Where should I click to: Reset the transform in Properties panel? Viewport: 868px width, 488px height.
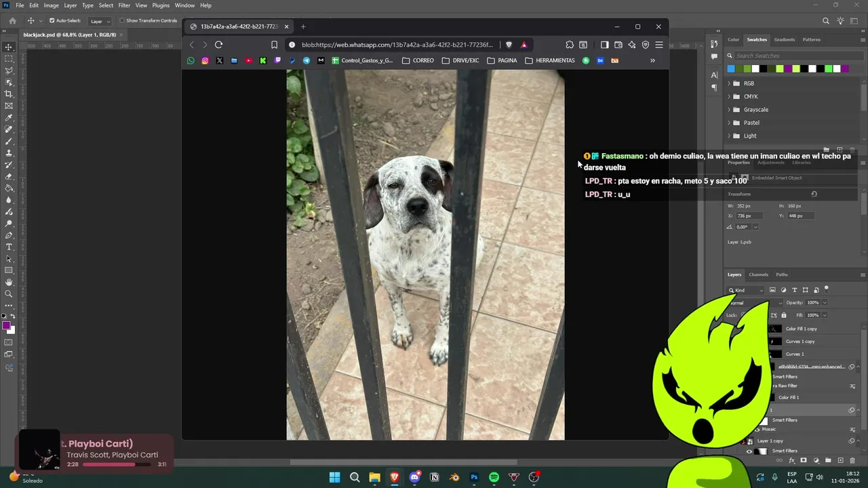tap(814, 194)
